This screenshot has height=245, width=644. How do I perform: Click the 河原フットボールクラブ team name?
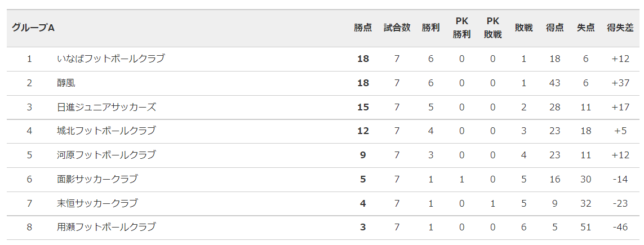106,155
